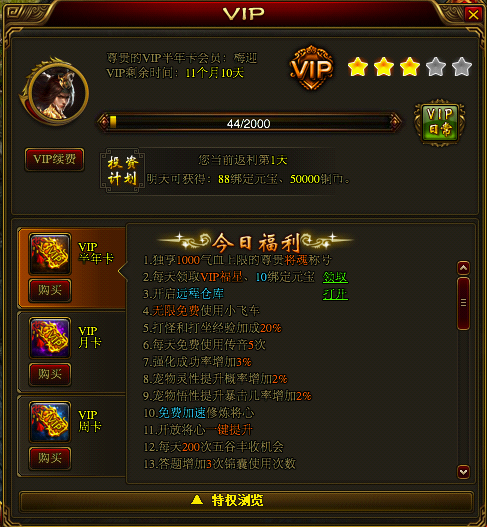Click the 打开 remote warehouse link
Image resolution: width=488 pixels, height=528 pixels.
point(335,294)
